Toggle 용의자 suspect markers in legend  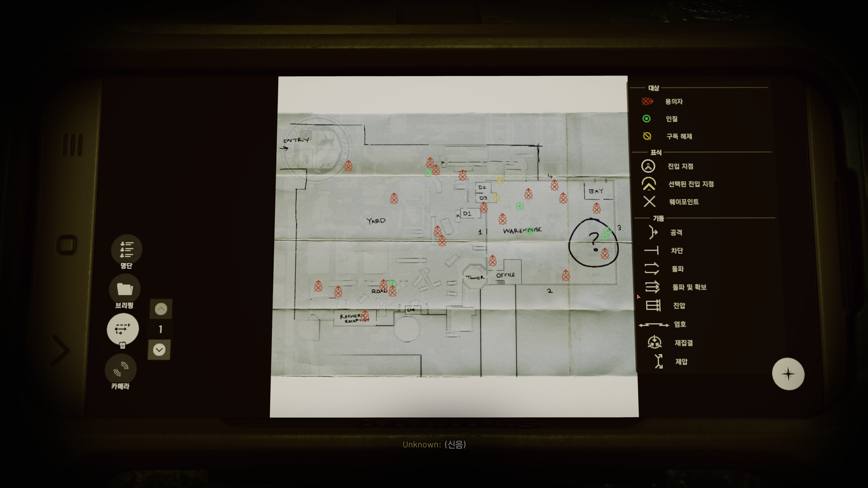(x=647, y=101)
